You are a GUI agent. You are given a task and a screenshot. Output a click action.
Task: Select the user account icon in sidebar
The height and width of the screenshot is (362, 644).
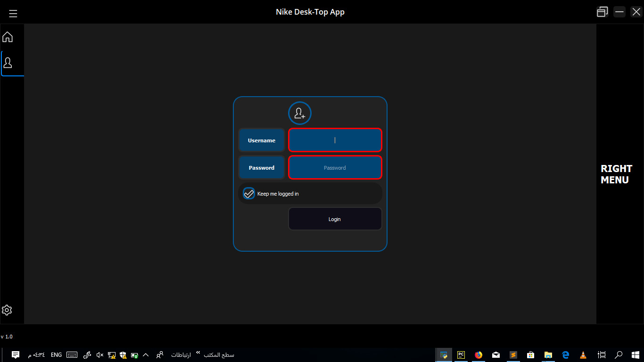pos(7,61)
